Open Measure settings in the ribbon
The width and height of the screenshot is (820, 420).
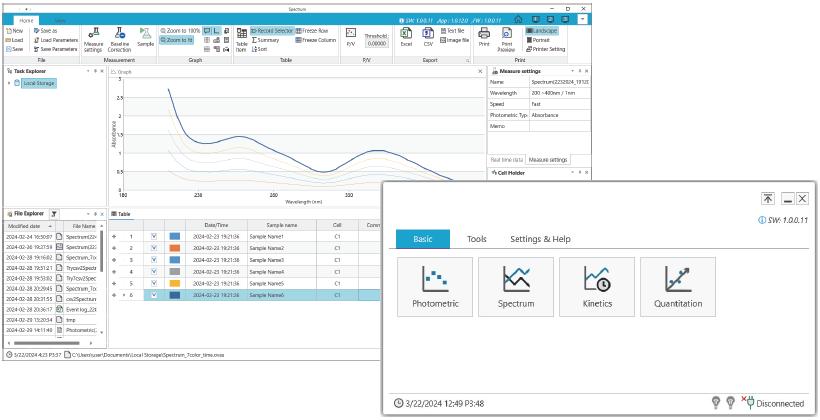click(x=93, y=40)
